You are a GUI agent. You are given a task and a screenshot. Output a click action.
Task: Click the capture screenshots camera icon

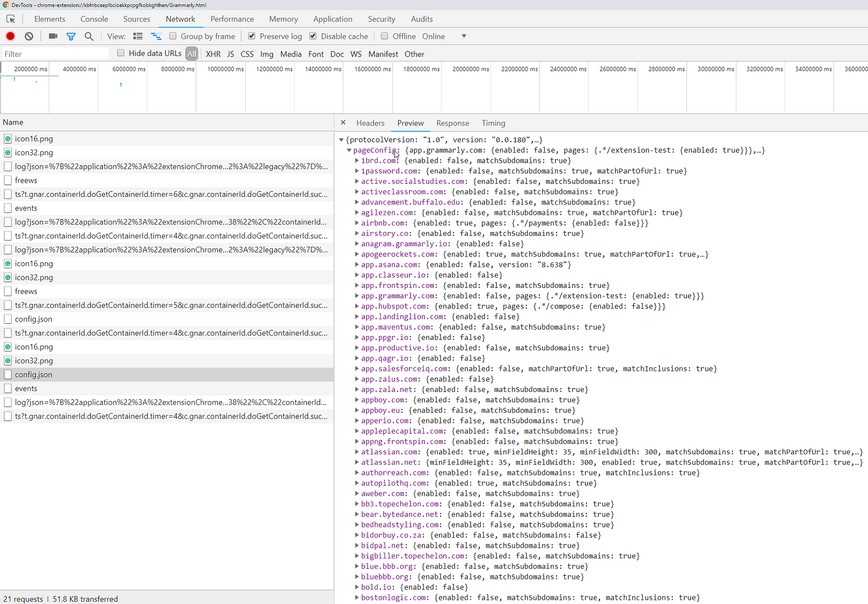53,36
